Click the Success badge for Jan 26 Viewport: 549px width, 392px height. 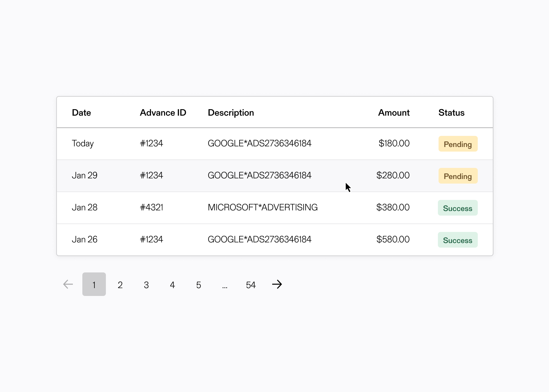click(x=457, y=240)
